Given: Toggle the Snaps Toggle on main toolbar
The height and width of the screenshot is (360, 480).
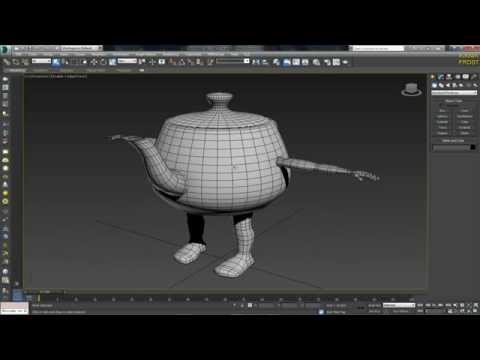Looking at the screenshot, I should click(172, 62).
